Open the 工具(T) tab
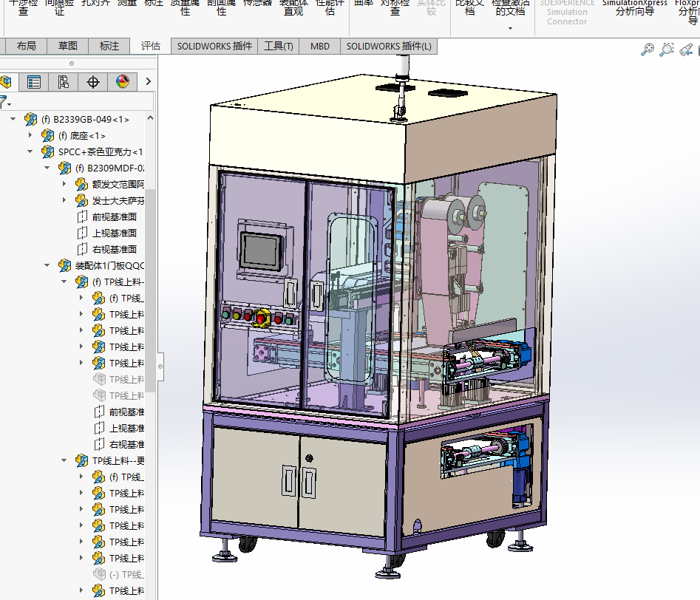The image size is (700, 600). (279, 47)
